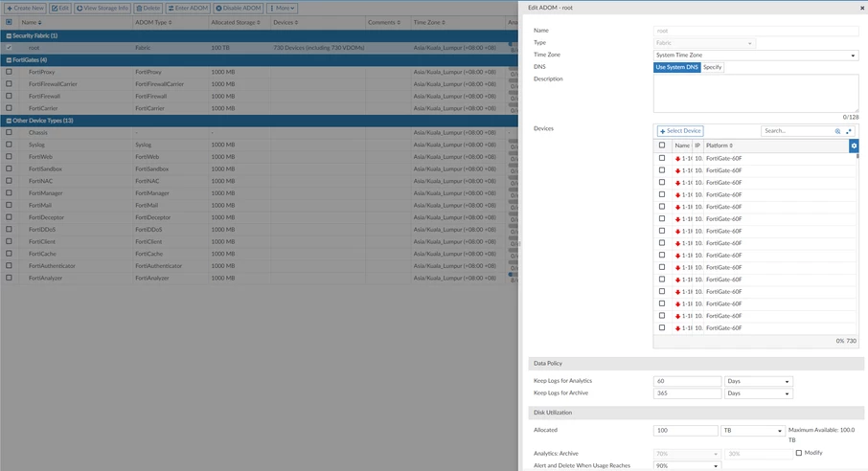The width and height of the screenshot is (868, 471).
Task: Open Keep Logs for Analytics unit dropdown
Action: [759, 381]
